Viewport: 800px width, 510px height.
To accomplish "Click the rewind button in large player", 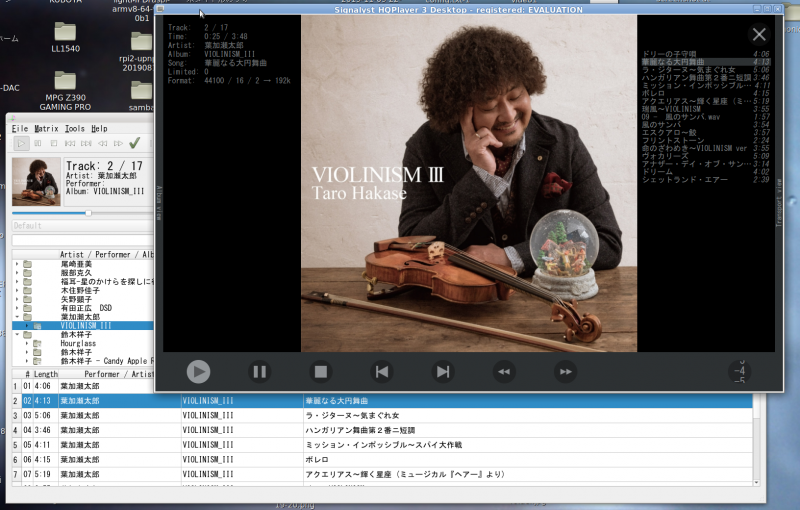I will (x=504, y=372).
